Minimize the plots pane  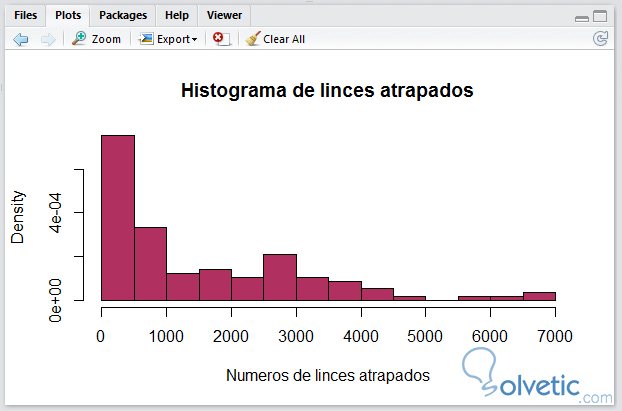point(582,18)
